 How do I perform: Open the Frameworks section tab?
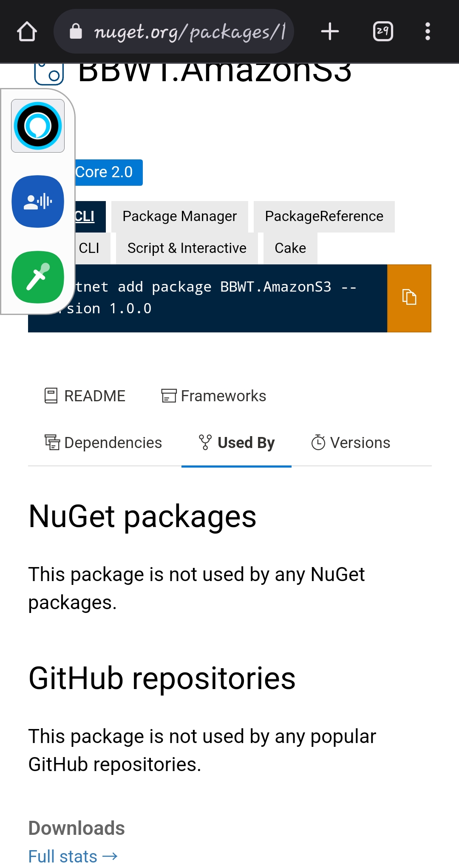point(214,396)
